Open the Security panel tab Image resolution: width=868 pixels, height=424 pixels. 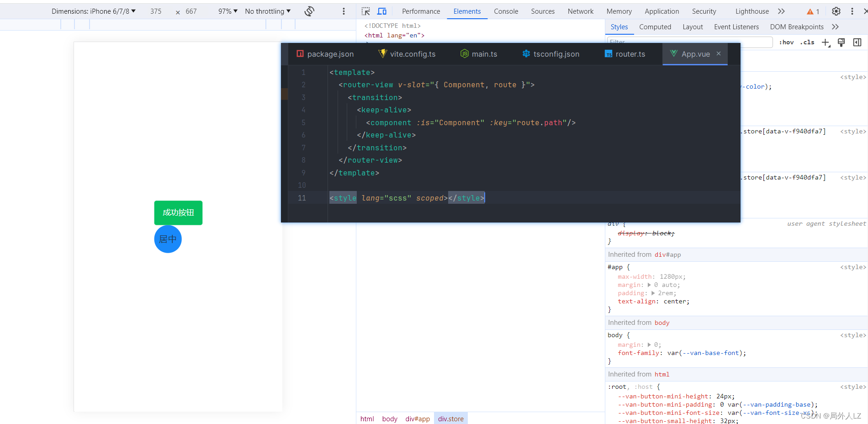[704, 11]
